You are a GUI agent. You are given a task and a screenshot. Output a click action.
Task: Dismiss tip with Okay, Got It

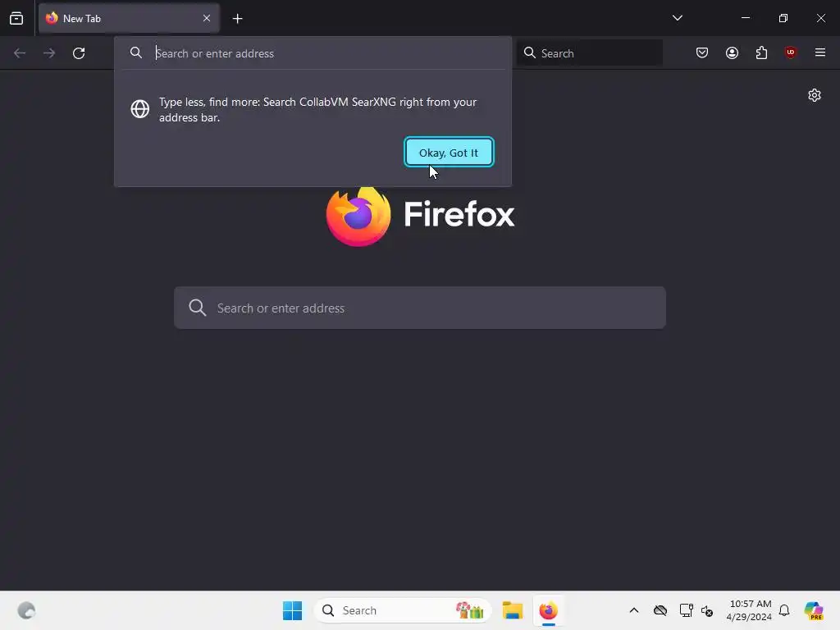click(x=449, y=153)
